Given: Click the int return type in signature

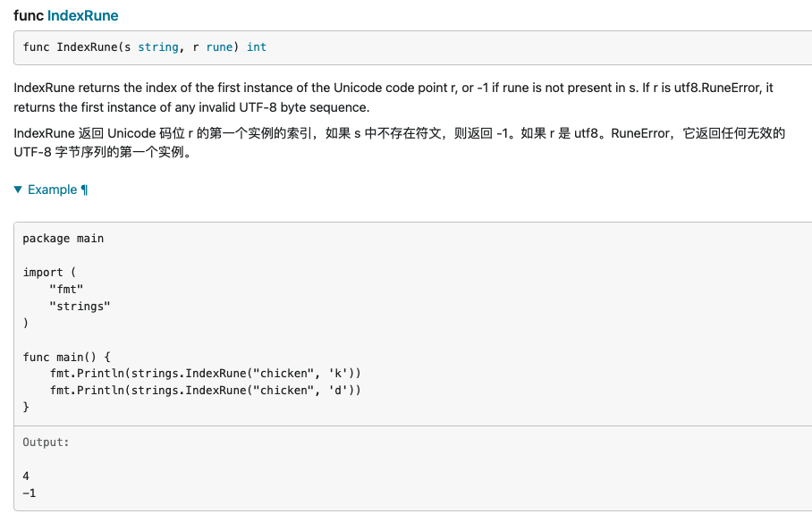Looking at the screenshot, I should coord(257,47).
